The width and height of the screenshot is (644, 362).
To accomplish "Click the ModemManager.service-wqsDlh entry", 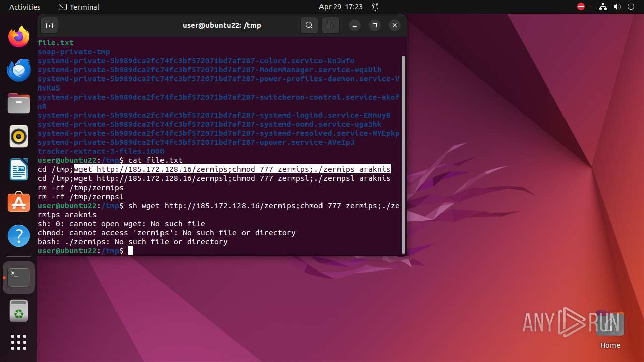I will point(210,70).
